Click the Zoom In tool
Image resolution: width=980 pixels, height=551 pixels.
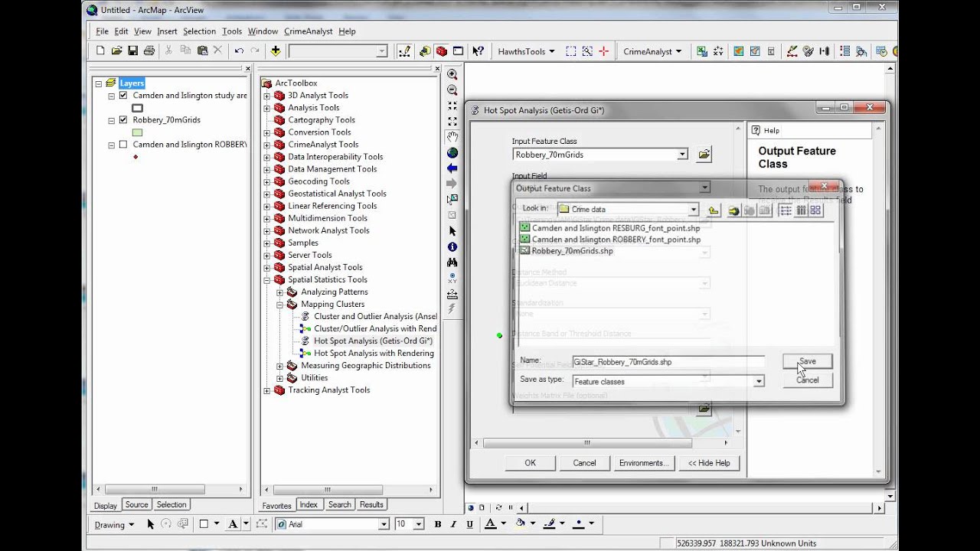pos(452,74)
